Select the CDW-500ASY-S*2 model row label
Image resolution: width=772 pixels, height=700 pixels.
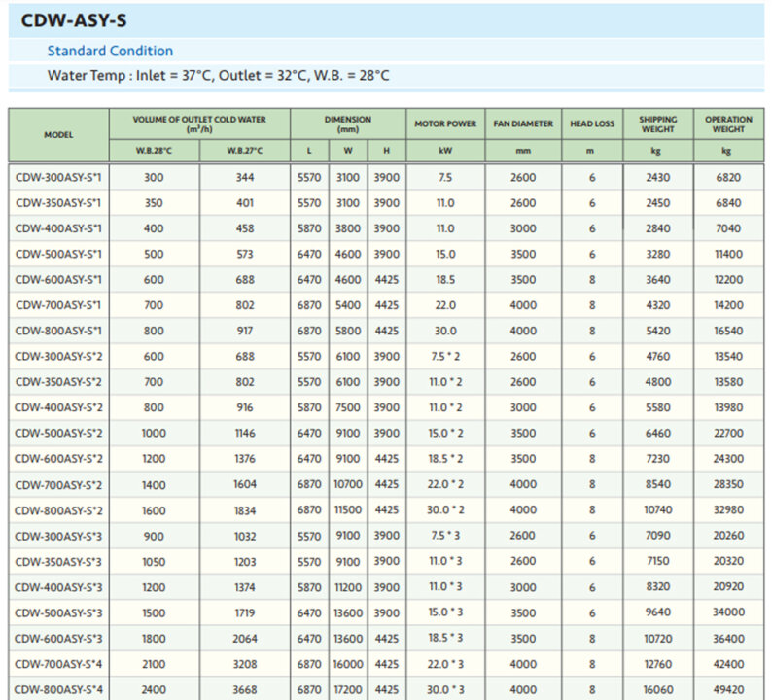[x=58, y=434]
